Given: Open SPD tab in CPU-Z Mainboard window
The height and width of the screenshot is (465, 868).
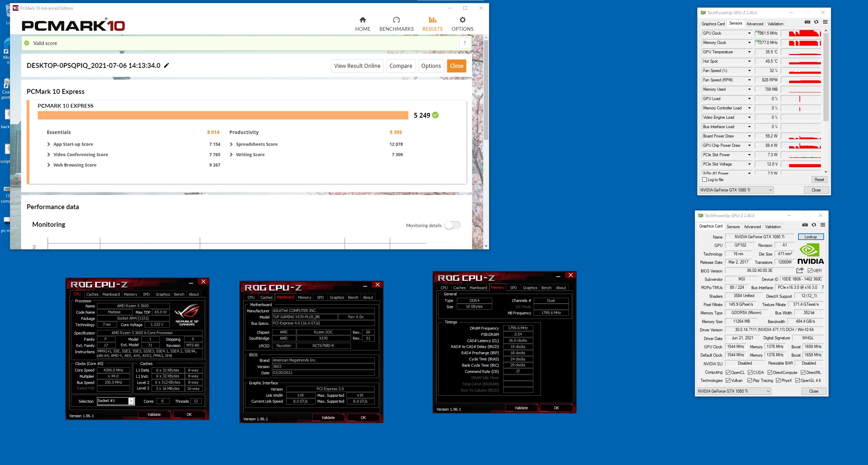Looking at the screenshot, I should click(x=320, y=297).
